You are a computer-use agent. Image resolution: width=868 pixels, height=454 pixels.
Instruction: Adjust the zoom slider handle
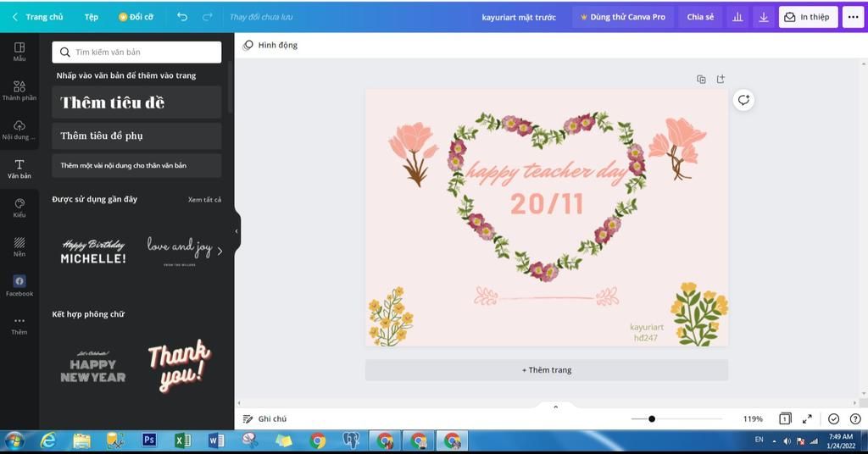(x=652, y=419)
